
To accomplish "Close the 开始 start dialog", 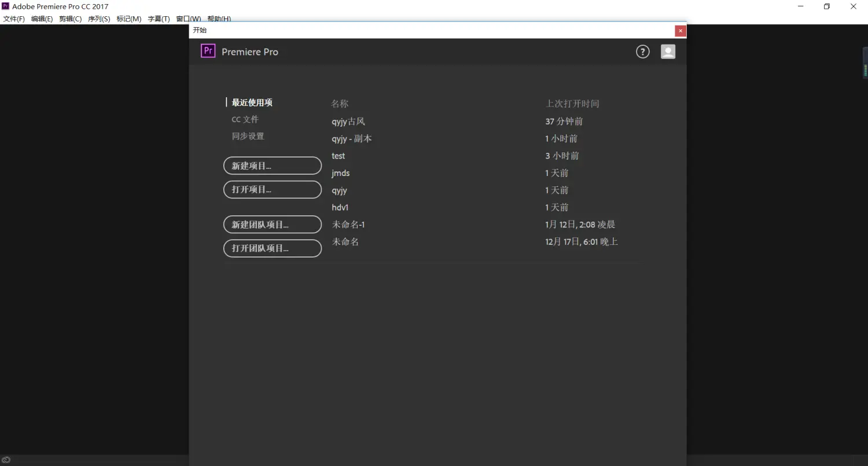I will point(681,31).
